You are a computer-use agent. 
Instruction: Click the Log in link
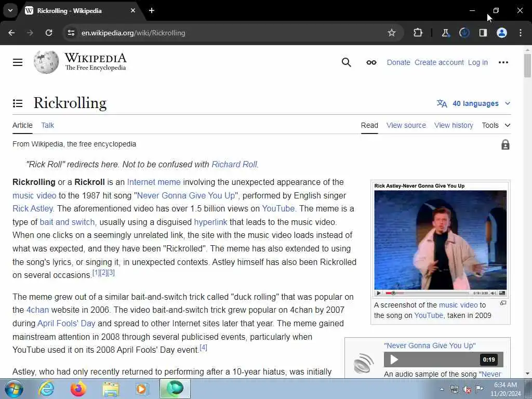pyautogui.click(x=478, y=62)
